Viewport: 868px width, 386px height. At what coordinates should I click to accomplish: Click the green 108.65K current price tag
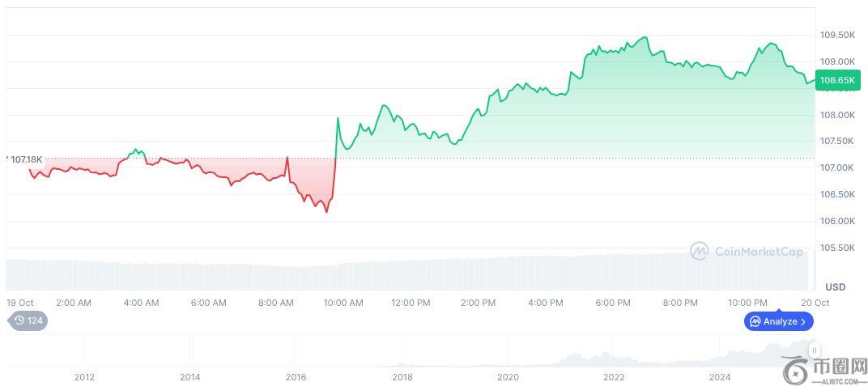point(837,80)
